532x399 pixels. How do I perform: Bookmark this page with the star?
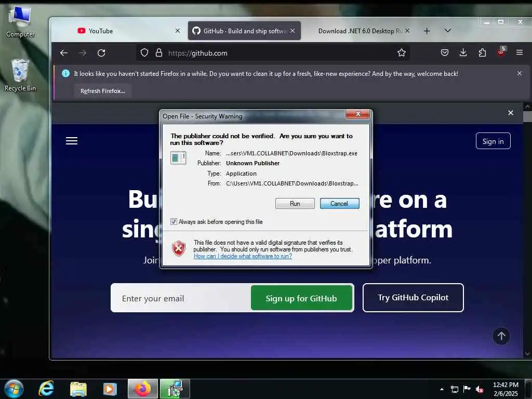point(402,52)
